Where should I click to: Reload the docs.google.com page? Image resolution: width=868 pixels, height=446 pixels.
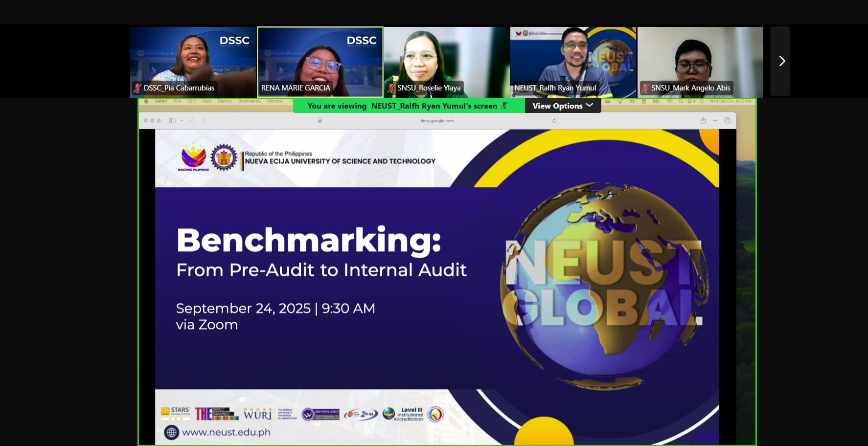tap(554, 120)
